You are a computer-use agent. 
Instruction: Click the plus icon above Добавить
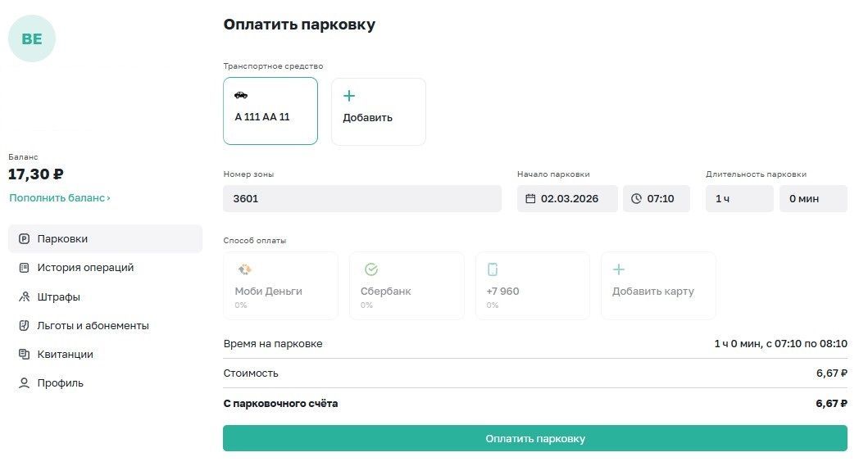coord(349,96)
